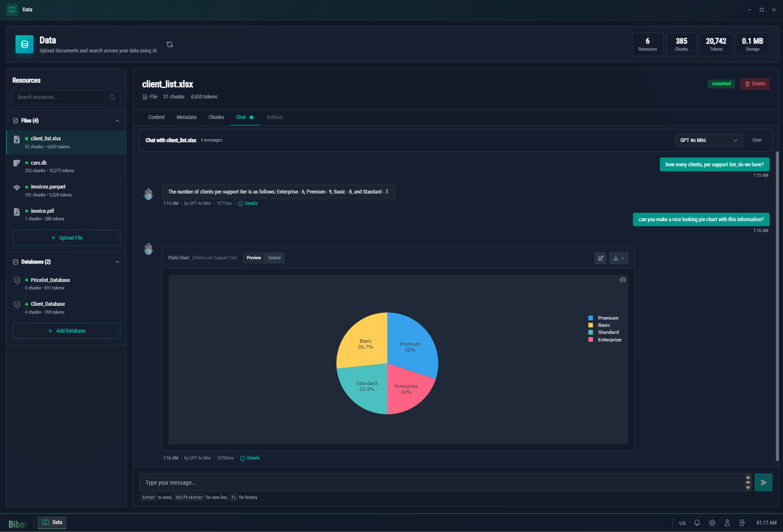Switch the Plotly chart to Source view

275,258
